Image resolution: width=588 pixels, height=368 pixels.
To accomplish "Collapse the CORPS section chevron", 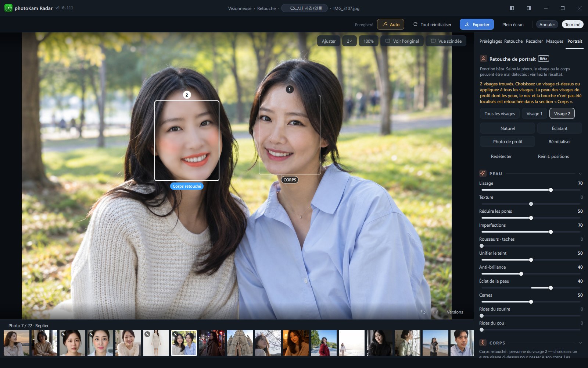I will coord(580,343).
